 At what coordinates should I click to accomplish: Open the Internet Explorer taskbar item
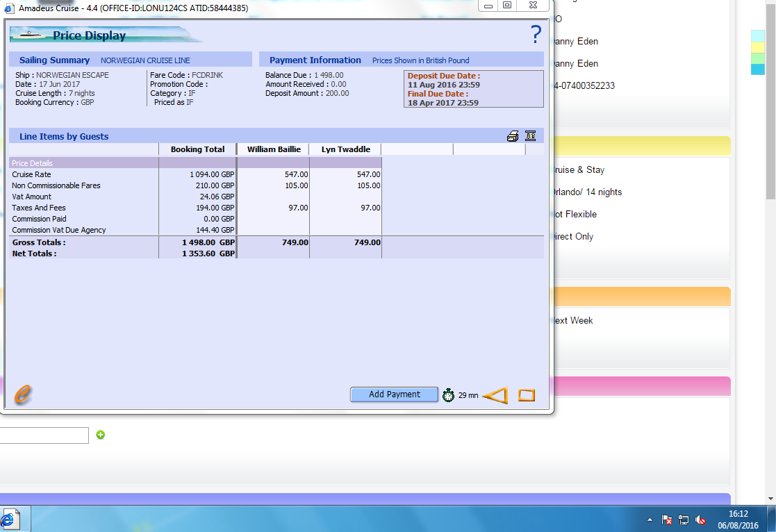tap(10, 519)
